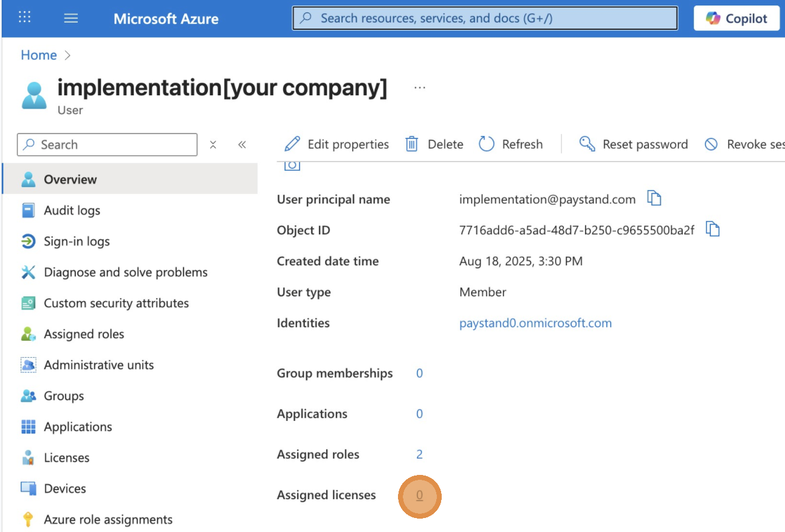Click the implementation@paystand.com value

click(x=547, y=199)
